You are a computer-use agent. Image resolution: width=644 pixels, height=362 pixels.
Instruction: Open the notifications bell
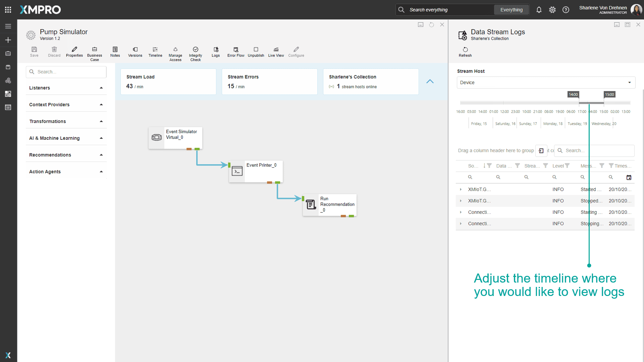(539, 10)
